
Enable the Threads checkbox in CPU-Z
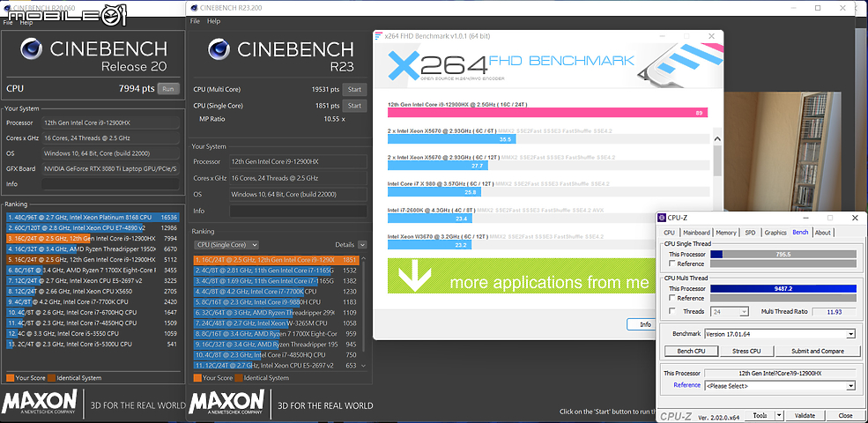(x=671, y=311)
